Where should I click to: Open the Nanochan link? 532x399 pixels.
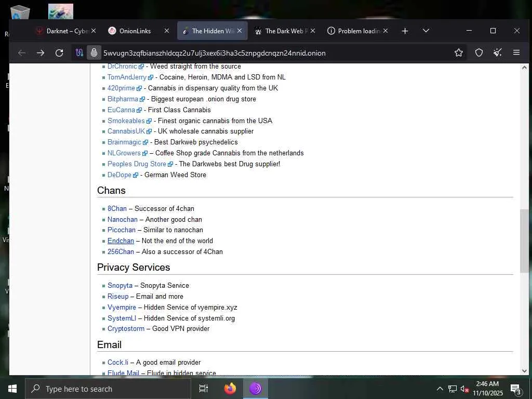[x=123, y=220]
